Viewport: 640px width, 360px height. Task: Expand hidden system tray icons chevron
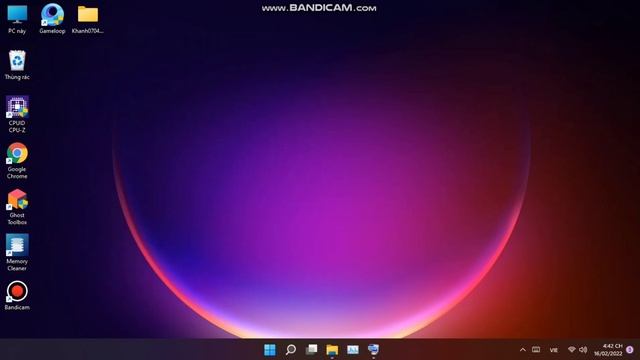point(522,350)
